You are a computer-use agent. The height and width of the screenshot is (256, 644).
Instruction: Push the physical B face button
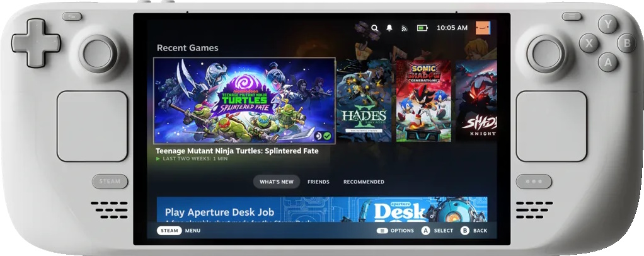tap(627, 43)
